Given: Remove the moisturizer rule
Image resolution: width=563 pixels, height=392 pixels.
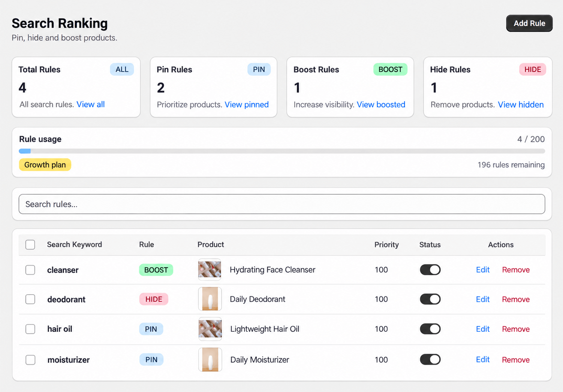Looking at the screenshot, I should coord(516,359).
